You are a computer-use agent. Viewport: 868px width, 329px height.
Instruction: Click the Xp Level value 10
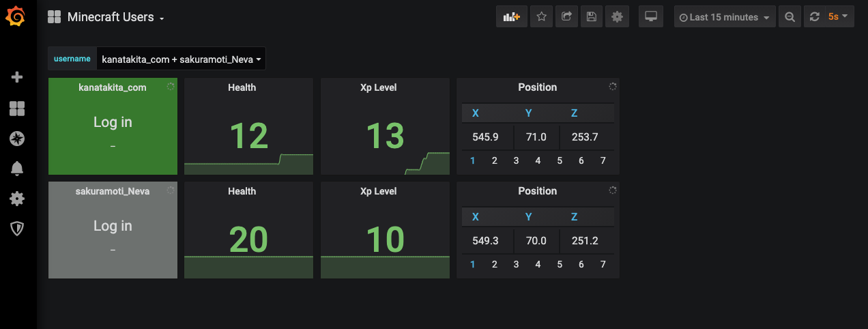pos(385,240)
